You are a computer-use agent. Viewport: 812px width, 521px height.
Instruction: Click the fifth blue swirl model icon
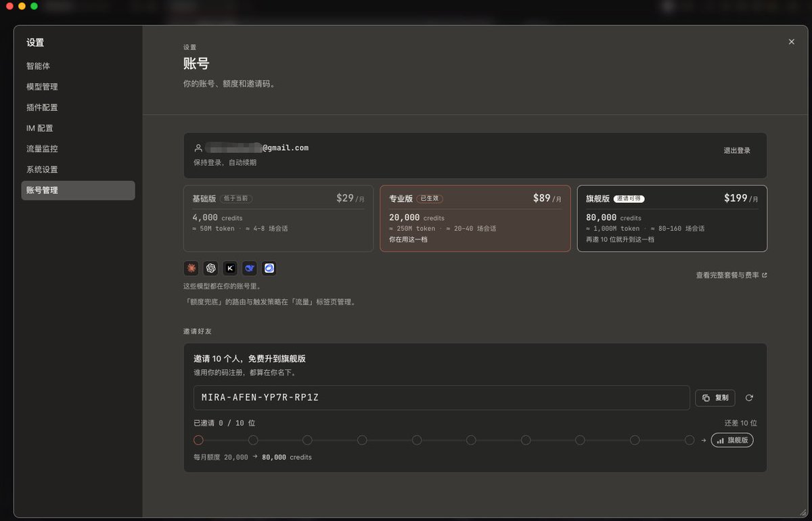pos(269,269)
